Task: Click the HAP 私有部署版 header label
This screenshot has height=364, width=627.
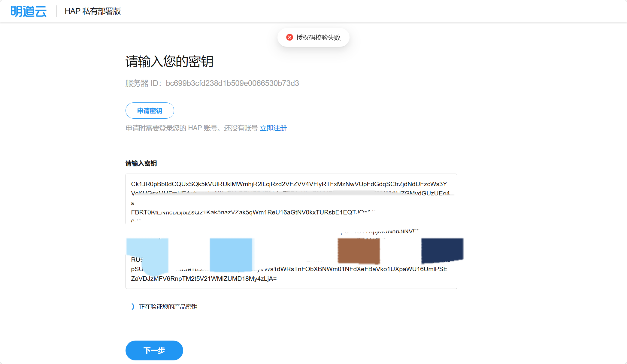Action: coord(93,11)
